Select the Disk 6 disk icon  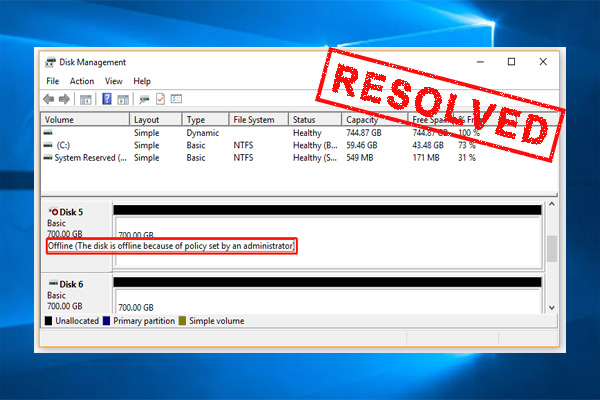(53, 284)
